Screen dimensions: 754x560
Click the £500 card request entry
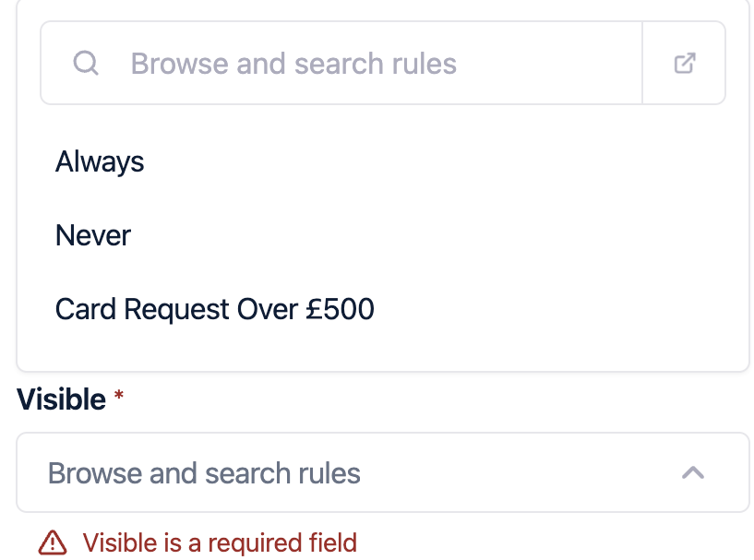pyautogui.click(x=214, y=309)
